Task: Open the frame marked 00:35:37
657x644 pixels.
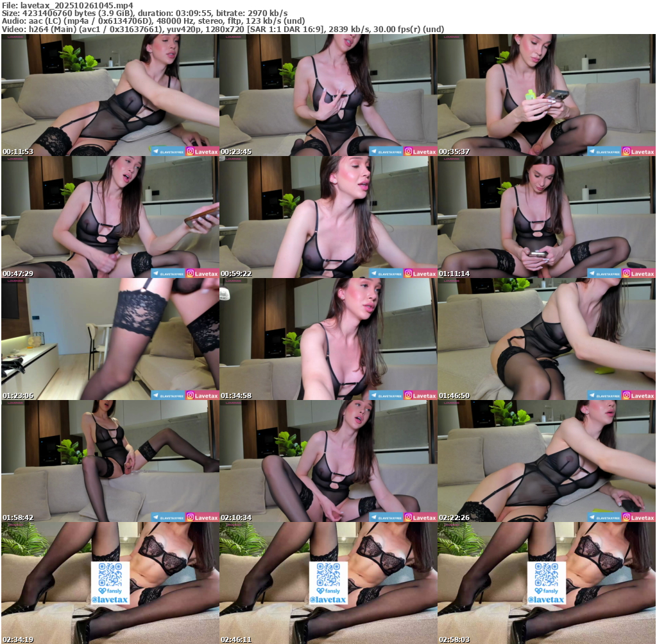Action: 547,95
